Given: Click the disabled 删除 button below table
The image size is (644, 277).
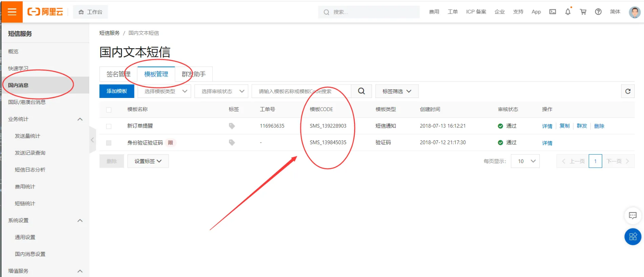Looking at the screenshot, I should pyautogui.click(x=112, y=161).
